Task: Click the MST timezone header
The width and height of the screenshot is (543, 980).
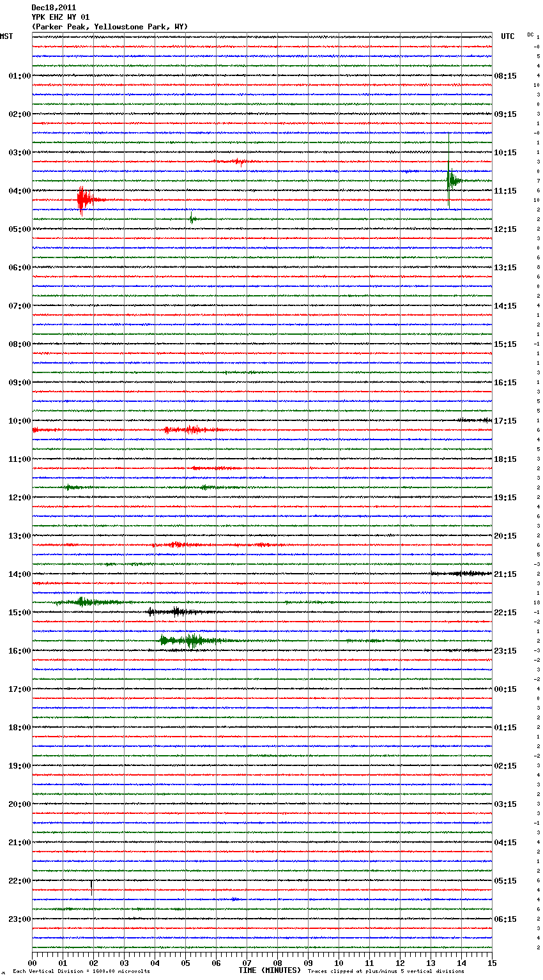Action: 6,36
